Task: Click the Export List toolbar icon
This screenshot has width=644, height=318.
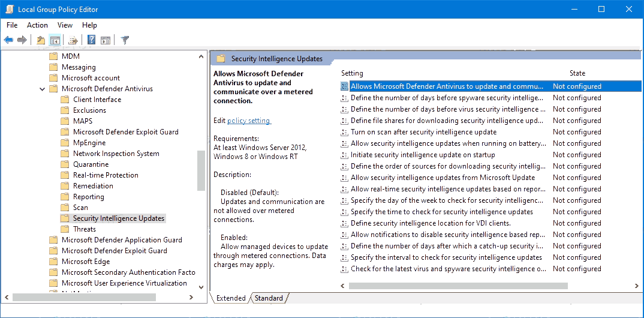Action: pos(73,40)
